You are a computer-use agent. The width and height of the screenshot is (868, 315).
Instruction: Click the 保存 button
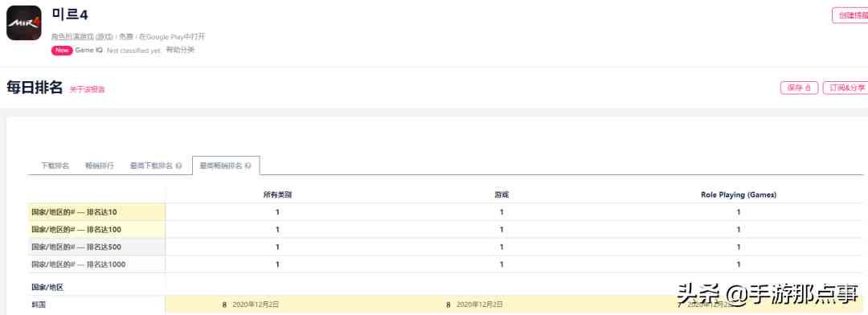pyautogui.click(x=799, y=88)
